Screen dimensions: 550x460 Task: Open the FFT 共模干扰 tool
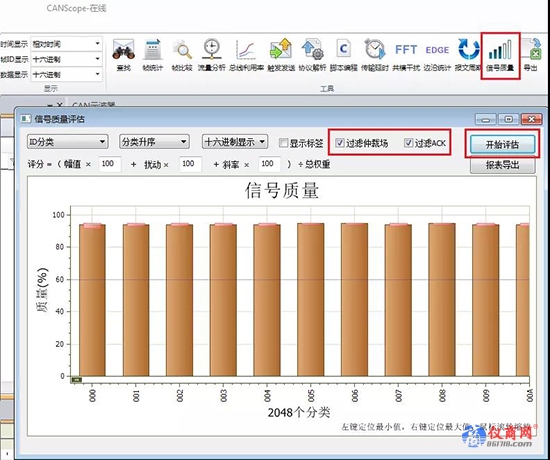(x=406, y=54)
